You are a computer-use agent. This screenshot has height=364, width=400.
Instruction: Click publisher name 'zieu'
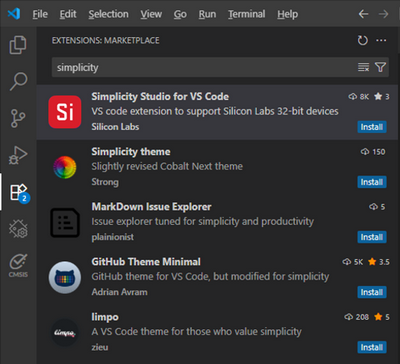coord(100,347)
